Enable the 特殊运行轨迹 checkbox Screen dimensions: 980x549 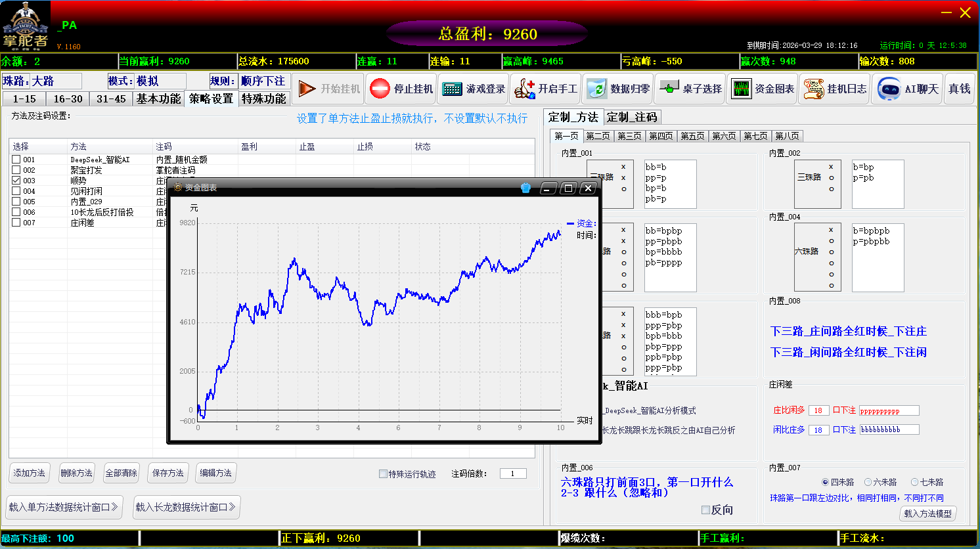click(x=383, y=474)
